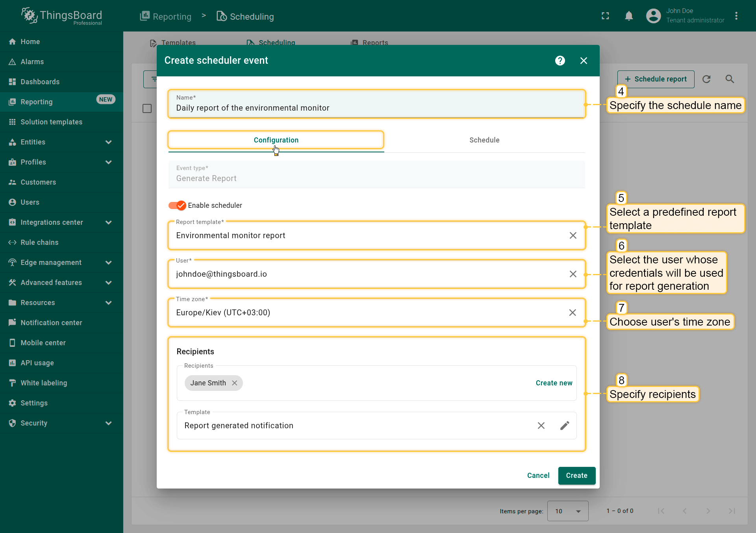Click the help question mark icon
Viewport: 756px width, 533px height.
click(560, 61)
